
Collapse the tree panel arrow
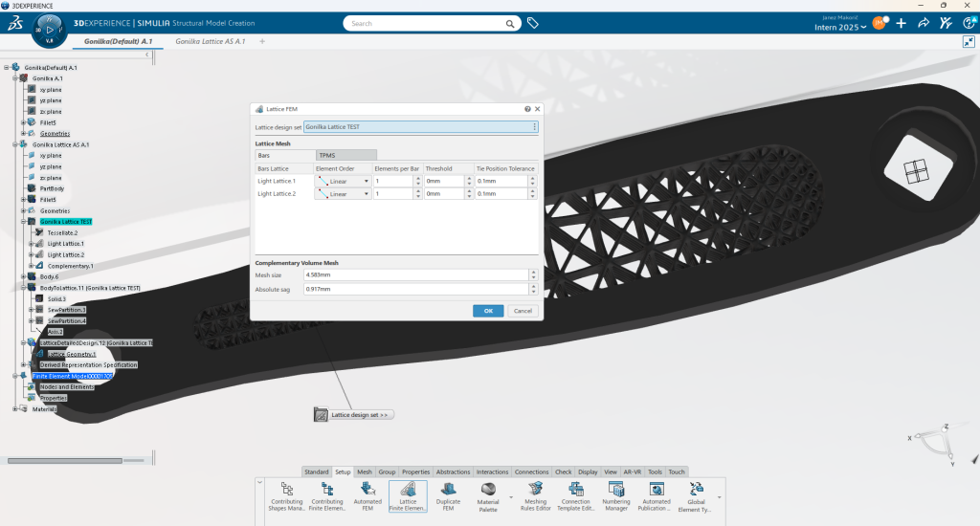tap(146, 55)
